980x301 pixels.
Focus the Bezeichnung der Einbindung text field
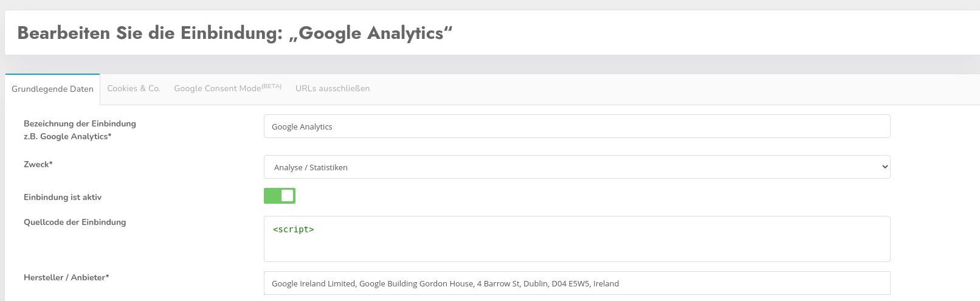point(576,126)
